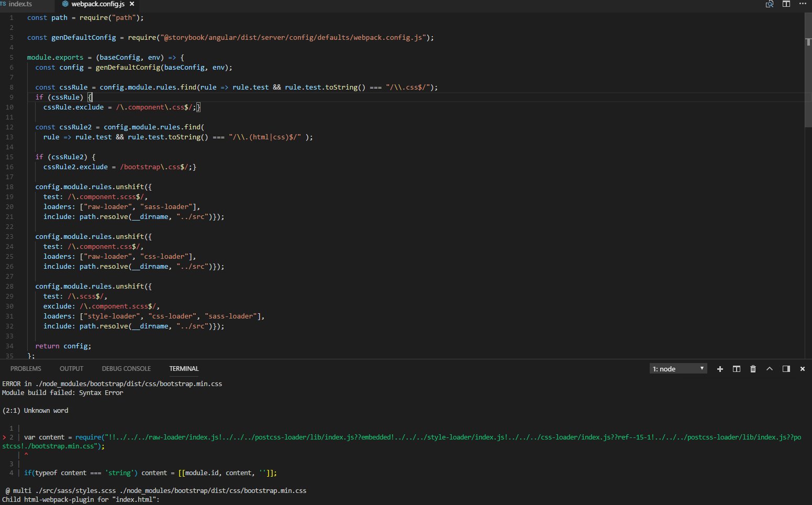This screenshot has height=505, width=812.
Task: Click 'Child html-webpack-plugin' terminal line
Action: tap(81, 500)
